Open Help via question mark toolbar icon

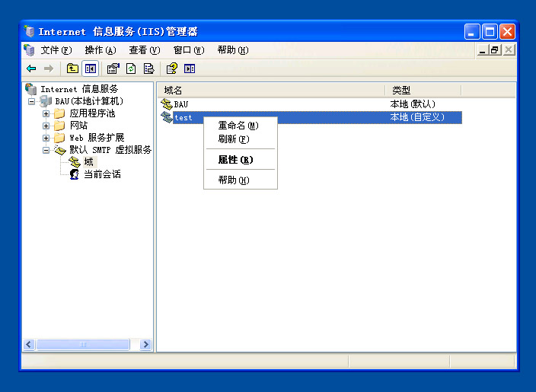point(172,69)
